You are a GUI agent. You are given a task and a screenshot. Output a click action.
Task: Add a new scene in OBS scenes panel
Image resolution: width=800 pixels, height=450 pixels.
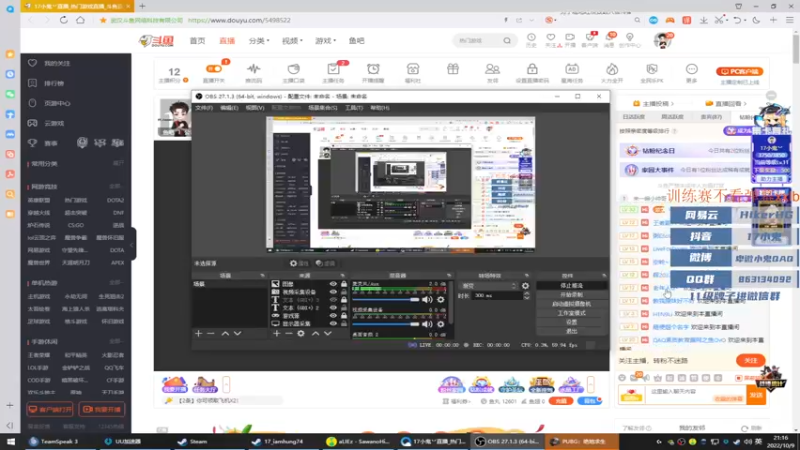(198, 333)
